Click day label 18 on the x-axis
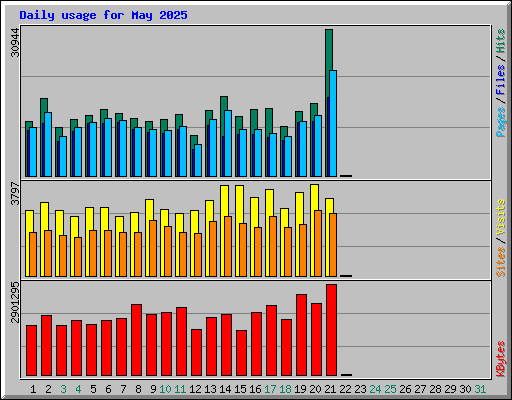Screen dimensions: 512x400 point(285,389)
